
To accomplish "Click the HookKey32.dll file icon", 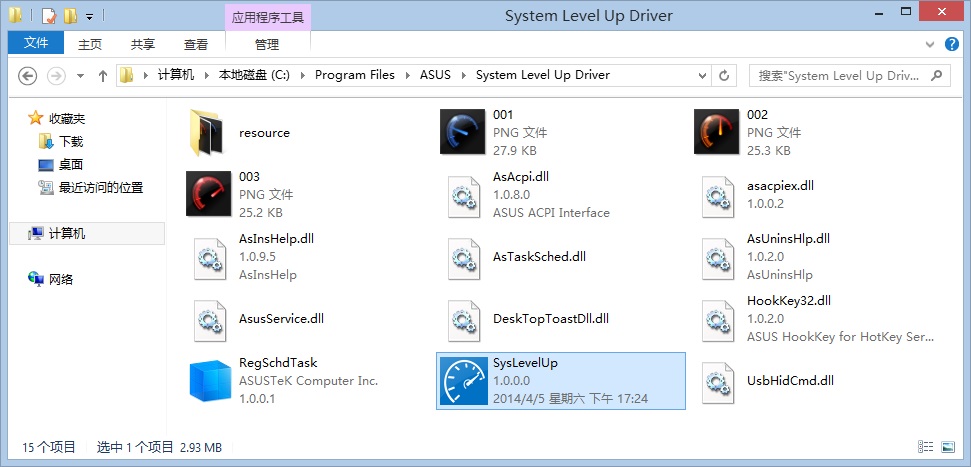I will [718, 321].
